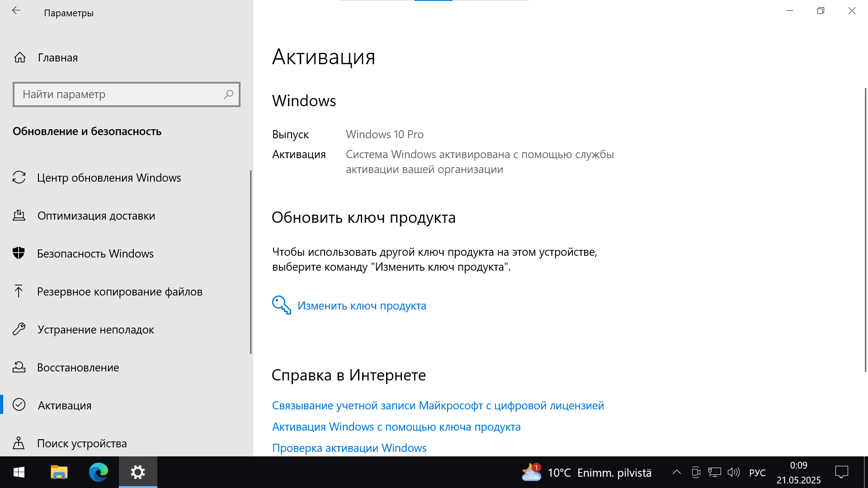Click the Резервное копирование upload arrow icon
The width and height of the screenshot is (868, 488).
[x=19, y=291]
